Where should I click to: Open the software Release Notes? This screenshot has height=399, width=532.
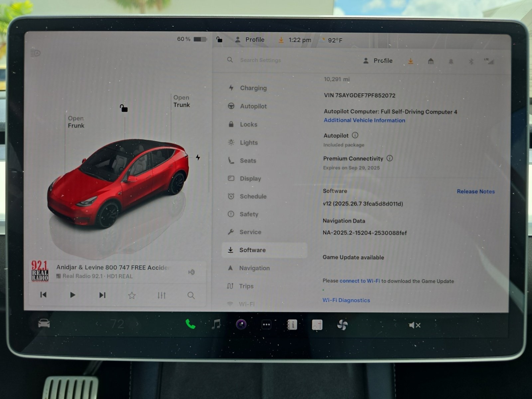476,192
